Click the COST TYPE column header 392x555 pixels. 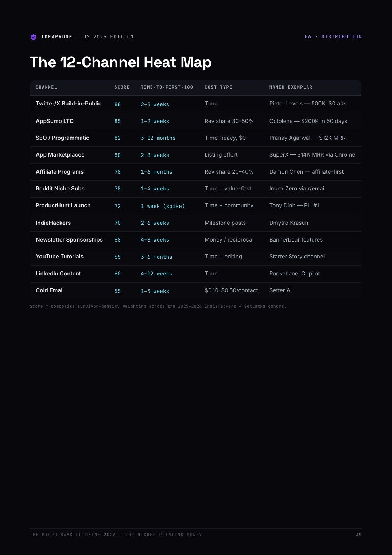tap(218, 87)
